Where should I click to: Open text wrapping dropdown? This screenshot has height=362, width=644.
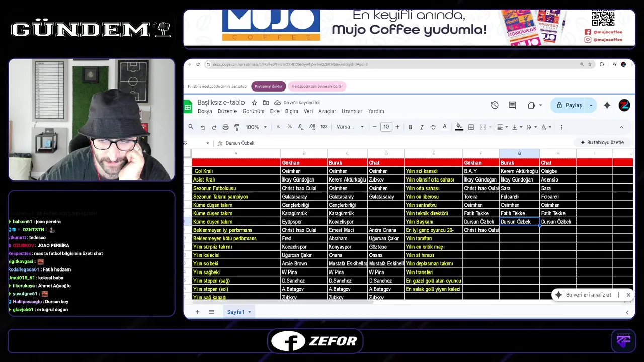531,127
